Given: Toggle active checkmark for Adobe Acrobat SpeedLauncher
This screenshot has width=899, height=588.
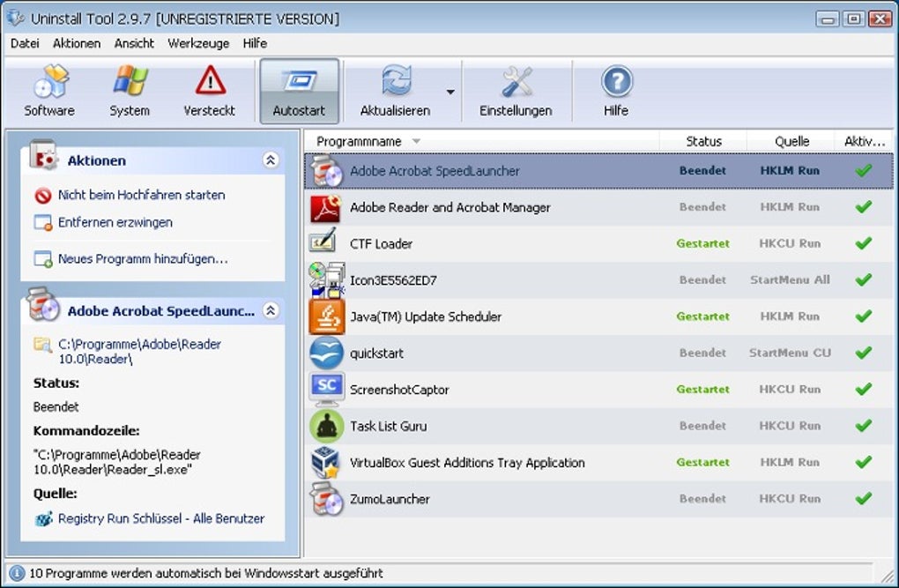Looking at the screenshot, I should pyautogui.click(x=864, y=170).
